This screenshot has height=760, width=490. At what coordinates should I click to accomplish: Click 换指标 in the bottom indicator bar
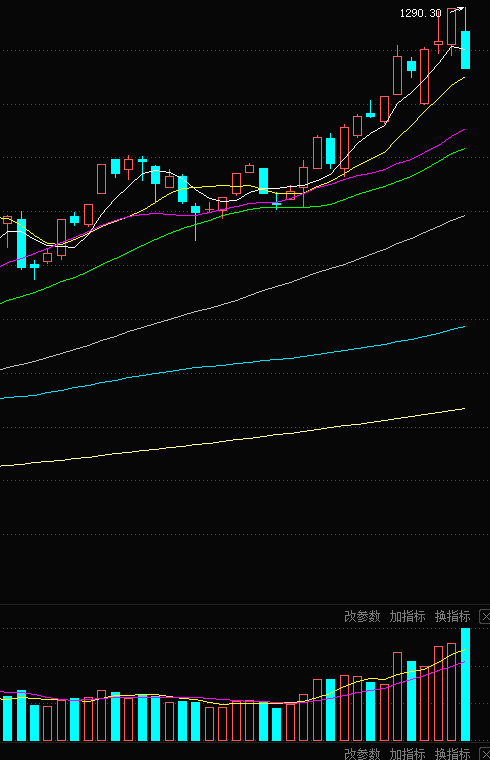click(452, 754)
